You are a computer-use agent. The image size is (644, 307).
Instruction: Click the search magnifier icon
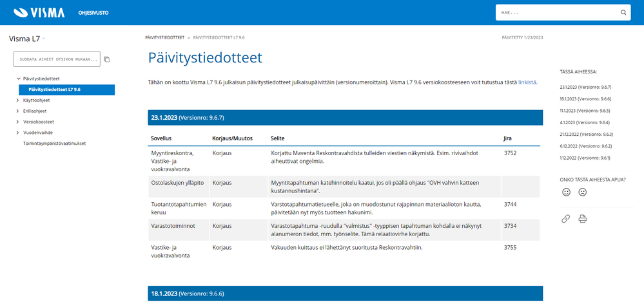click(x=623, y=13)
